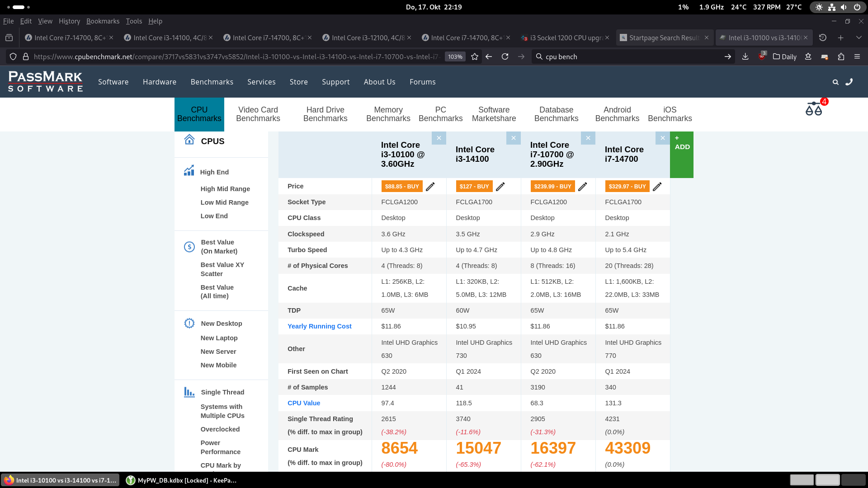Click the uBlock extension icon in toolbar
The height and width of the screenshot is (488, 868).
point(762,56)
